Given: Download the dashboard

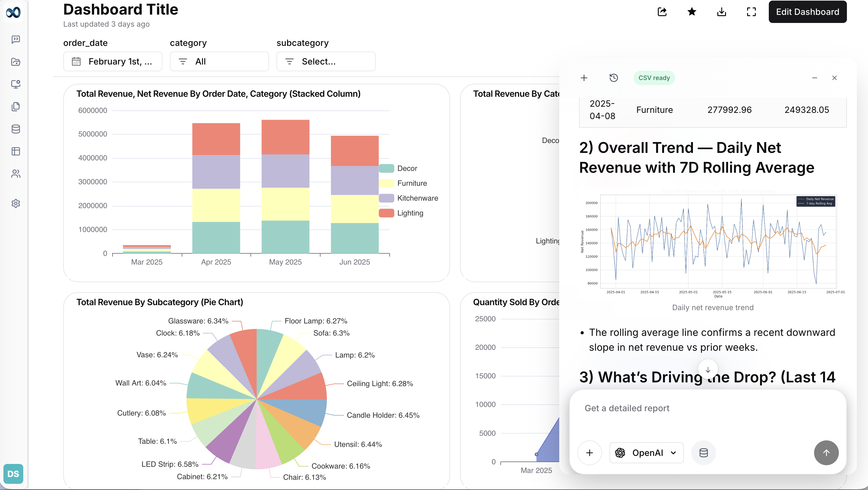Looking at the screenshot, I should 721,12.
